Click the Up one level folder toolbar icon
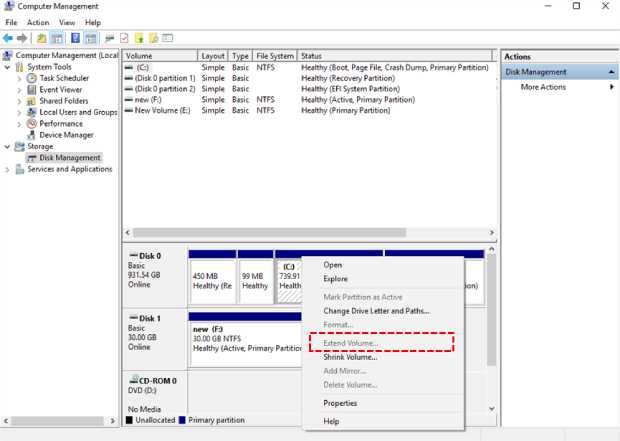 click(x=42, y=38)
